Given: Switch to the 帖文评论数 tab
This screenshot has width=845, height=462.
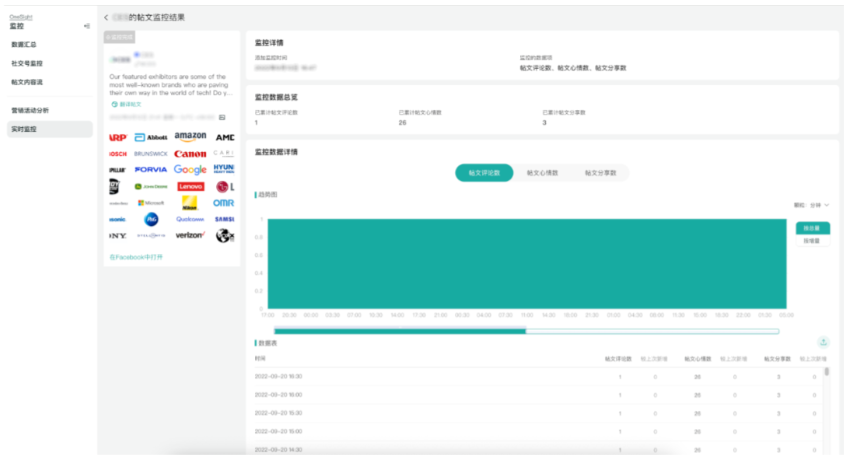Looking at the screenshot, I should [484, 173].
